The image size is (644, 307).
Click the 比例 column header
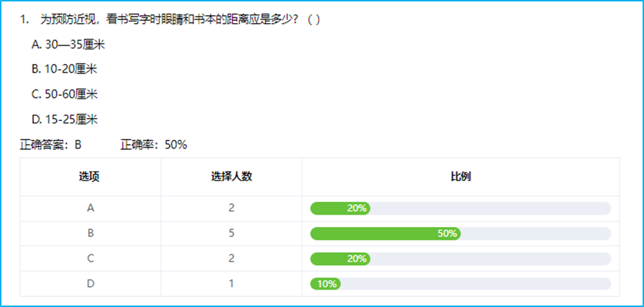tap(461, 177)
